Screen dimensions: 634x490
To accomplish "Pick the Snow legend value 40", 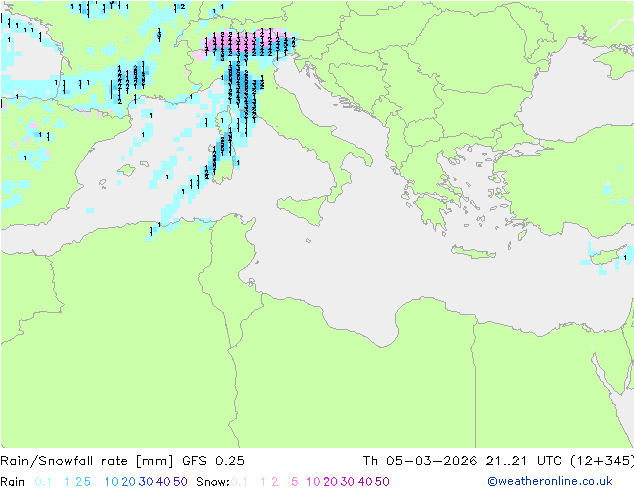I will tap(365, 482).
